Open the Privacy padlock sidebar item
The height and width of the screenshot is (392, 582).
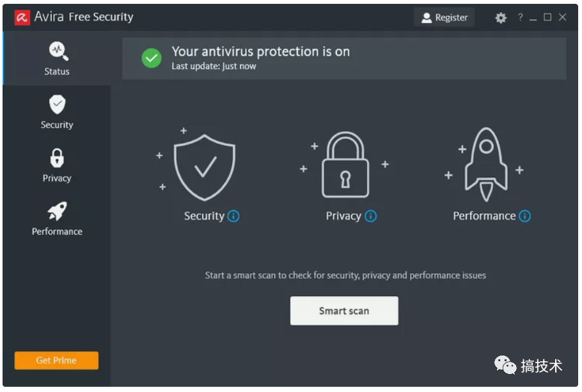coord(57,166)
